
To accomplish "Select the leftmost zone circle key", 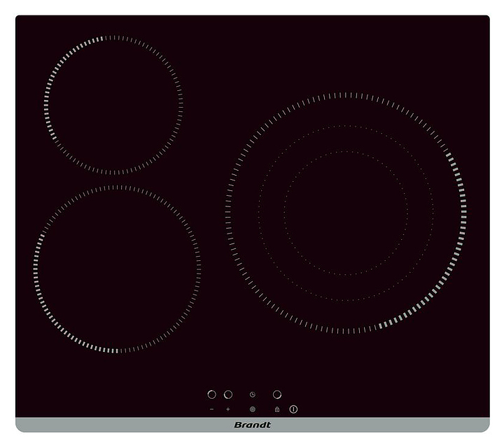I will (x=211, y=395).
